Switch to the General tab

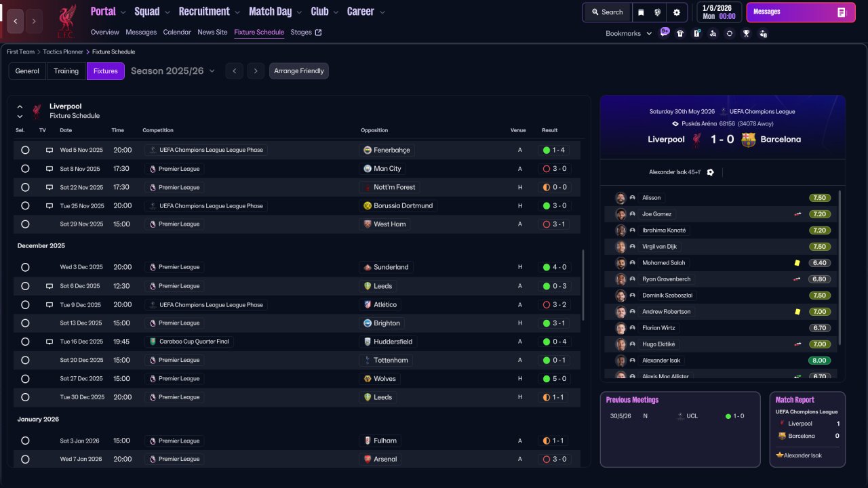tap(27, 71)
